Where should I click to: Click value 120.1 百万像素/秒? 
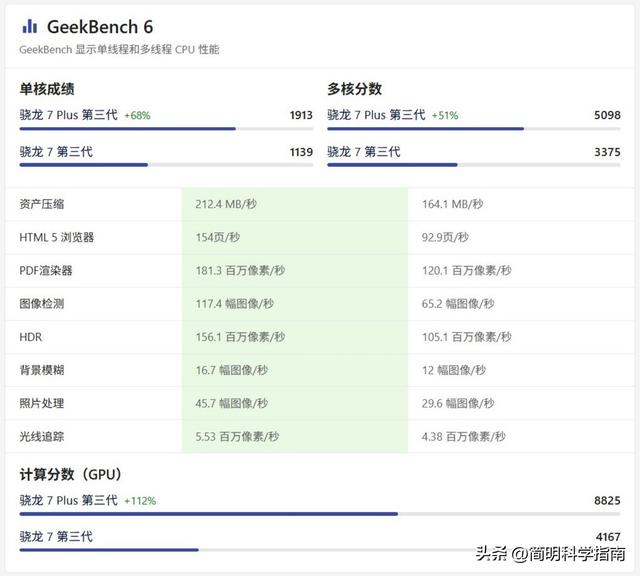click(x=467, y=271)
